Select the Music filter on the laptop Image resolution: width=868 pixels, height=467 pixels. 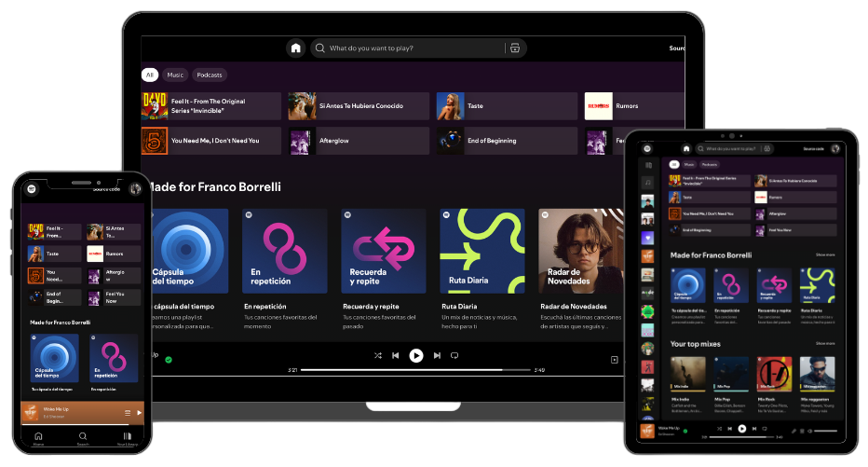[x=175, y=75]
